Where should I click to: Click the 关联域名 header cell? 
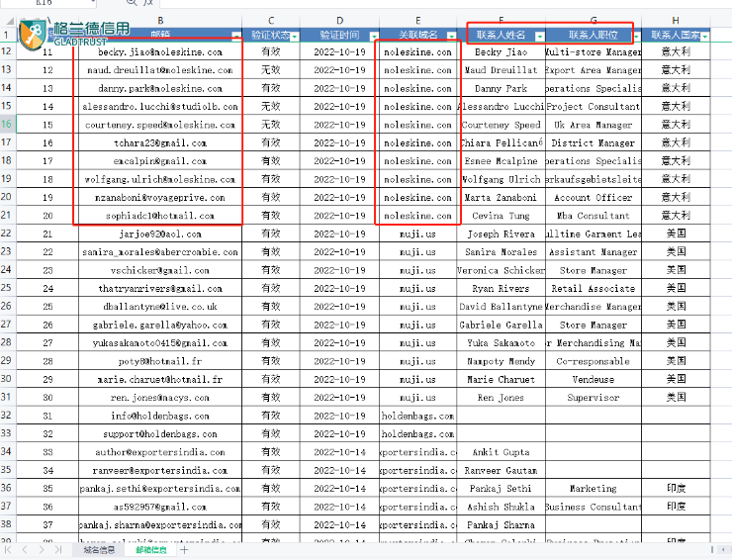coord(417,35)
